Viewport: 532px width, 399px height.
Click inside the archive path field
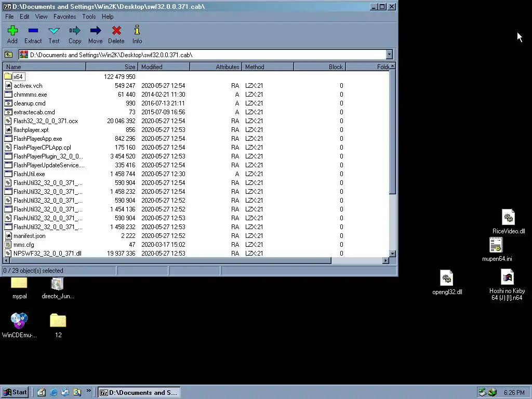[x=202, y=55]
